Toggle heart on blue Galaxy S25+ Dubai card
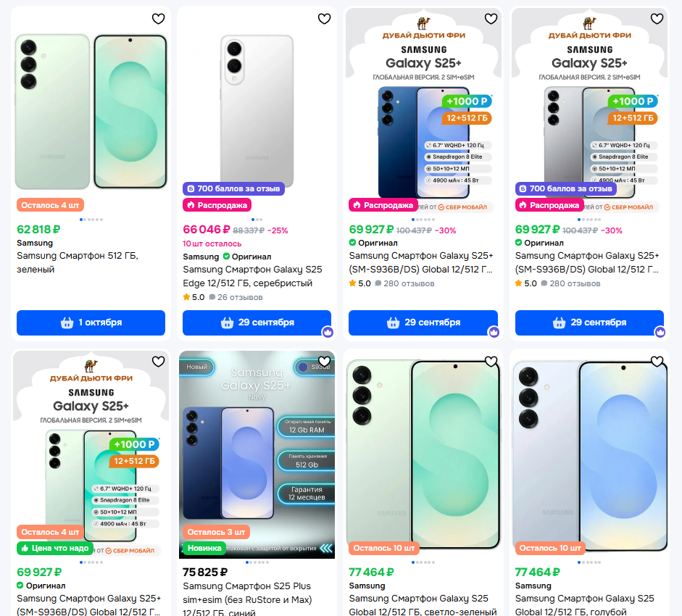 point(491,19)
